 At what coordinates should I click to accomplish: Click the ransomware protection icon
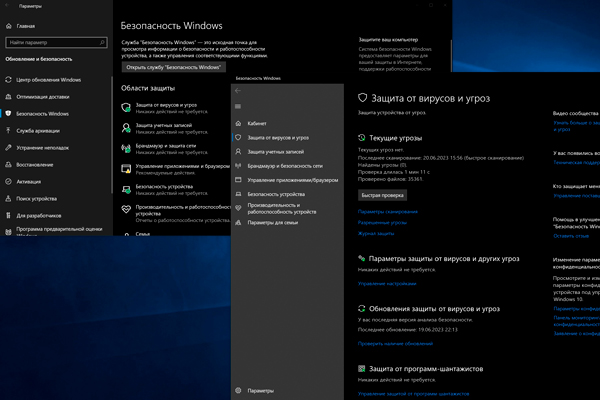(362, 369)
